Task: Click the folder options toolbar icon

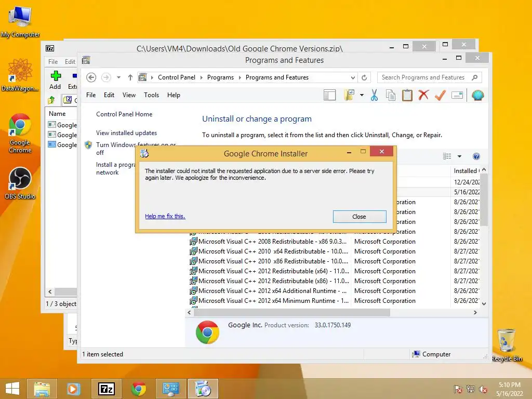Action: click(x=349, y=96)
